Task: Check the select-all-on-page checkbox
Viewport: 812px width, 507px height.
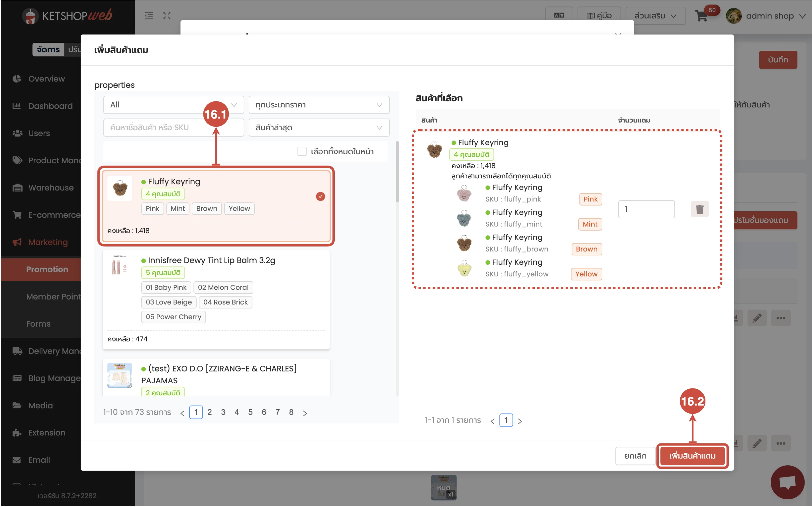Action: pyautogui.click(x=302, y=152)
